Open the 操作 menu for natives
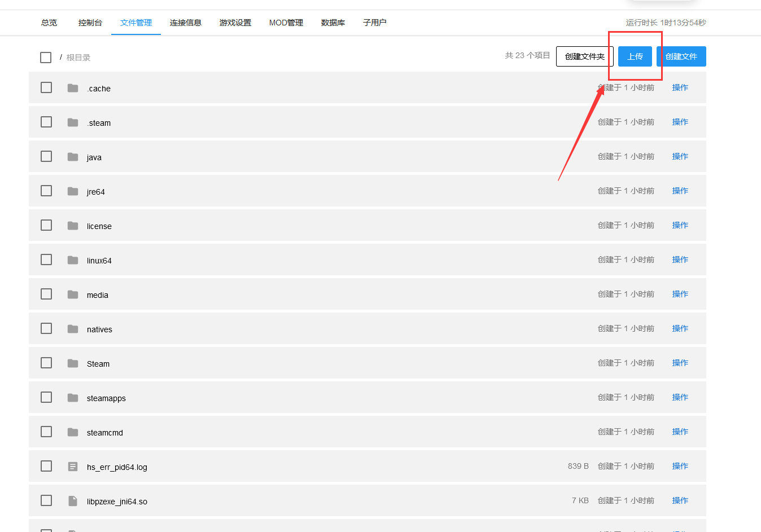The height and width of the screenshot is (532, 761). click(680, 328)
